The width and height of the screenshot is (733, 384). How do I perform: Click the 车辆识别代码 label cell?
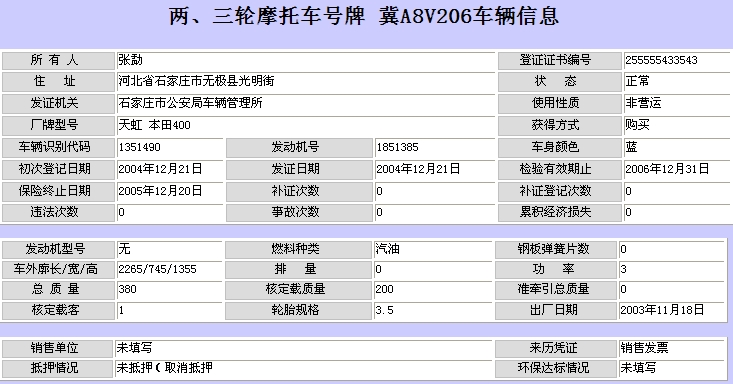tap(58, 147)
